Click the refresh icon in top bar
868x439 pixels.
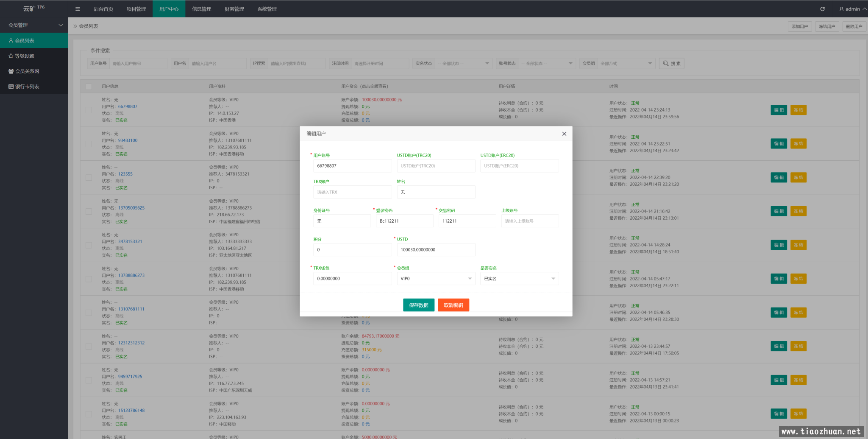(x=822, y=9)
